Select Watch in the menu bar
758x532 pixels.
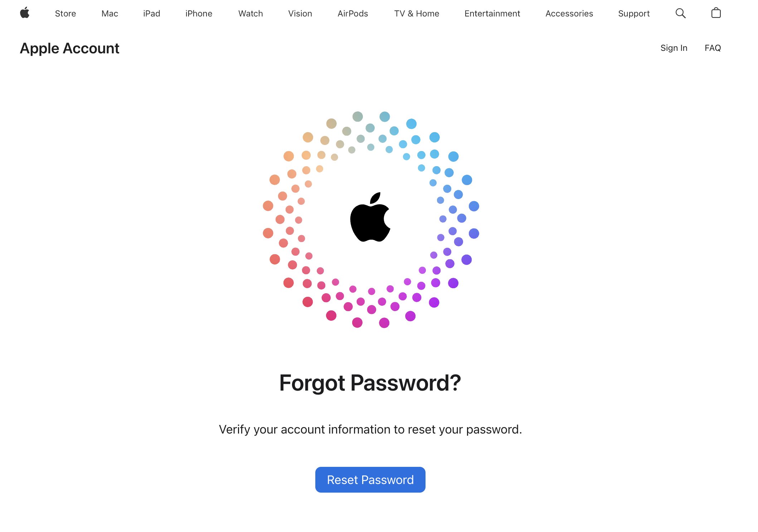[x=250, y=14]
